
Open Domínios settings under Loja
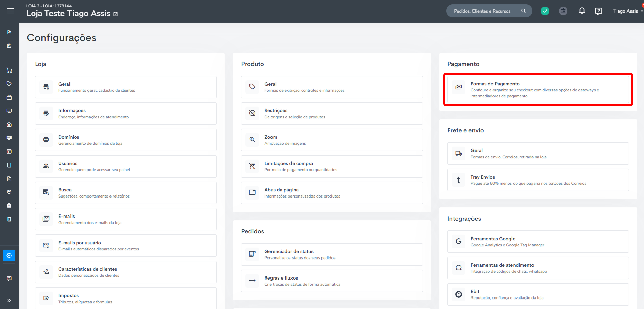(x=125, y=140)
